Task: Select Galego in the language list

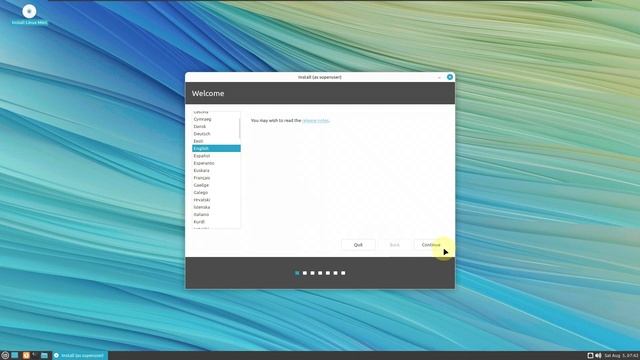Action: (x=216, y=193)
